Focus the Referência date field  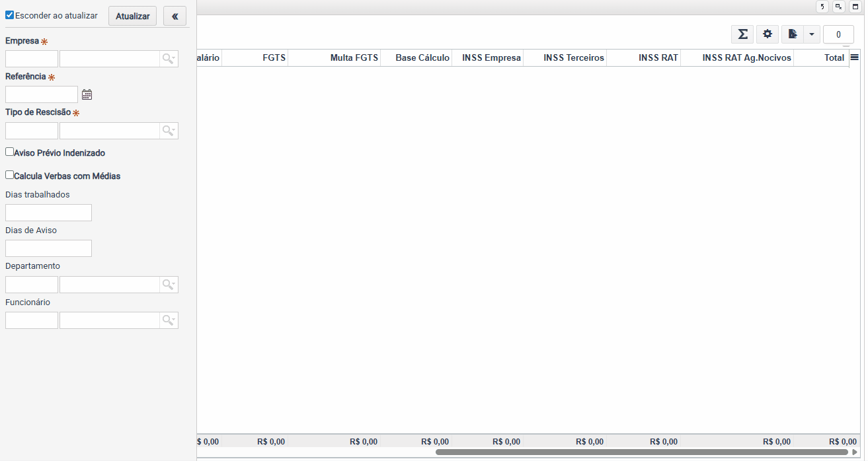[x=42, y=94]
